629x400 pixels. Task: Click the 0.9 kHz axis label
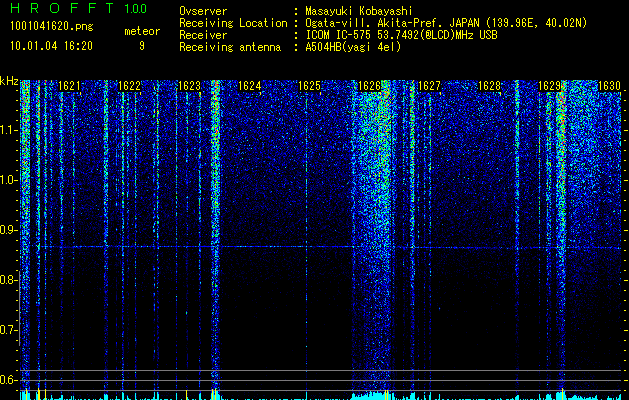point(8,230)
